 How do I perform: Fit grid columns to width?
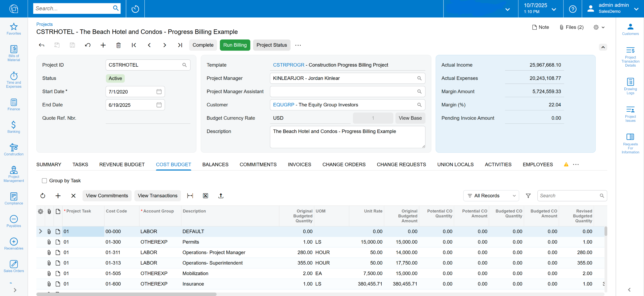pos(190,196)
